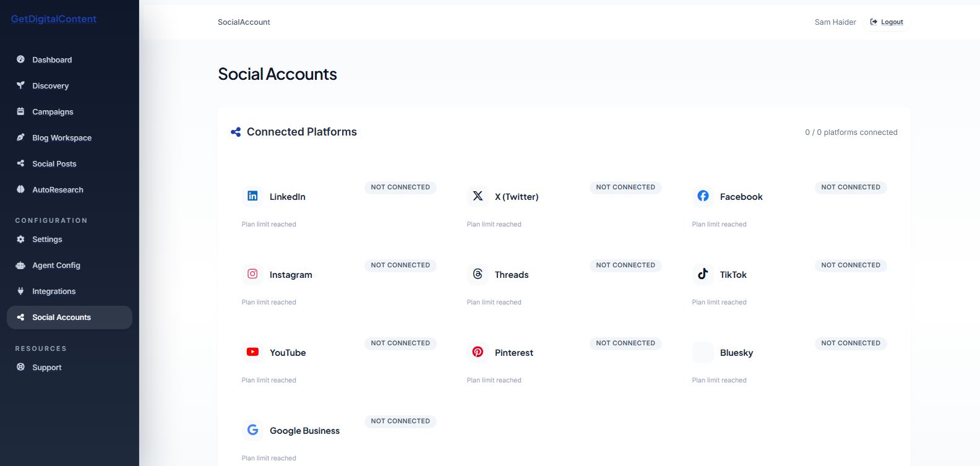Open the Dashboard menu item
Screen dimensions: 980x466
(69, 59)
